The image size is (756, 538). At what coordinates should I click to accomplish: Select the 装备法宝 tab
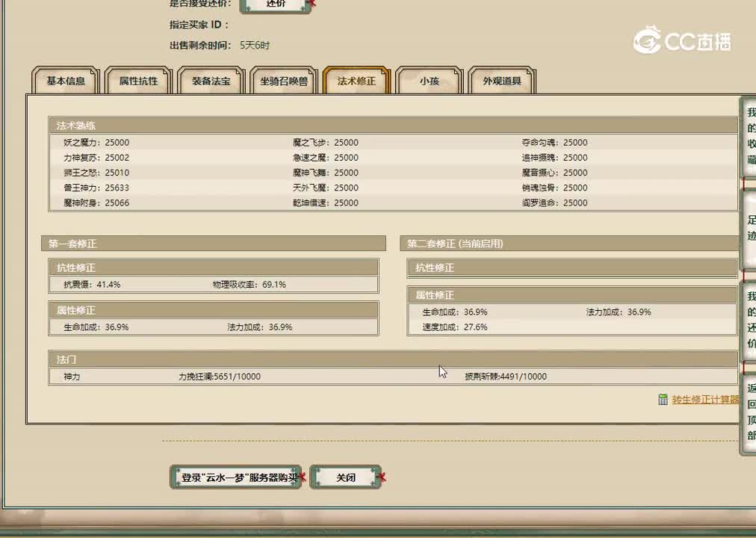211,81
